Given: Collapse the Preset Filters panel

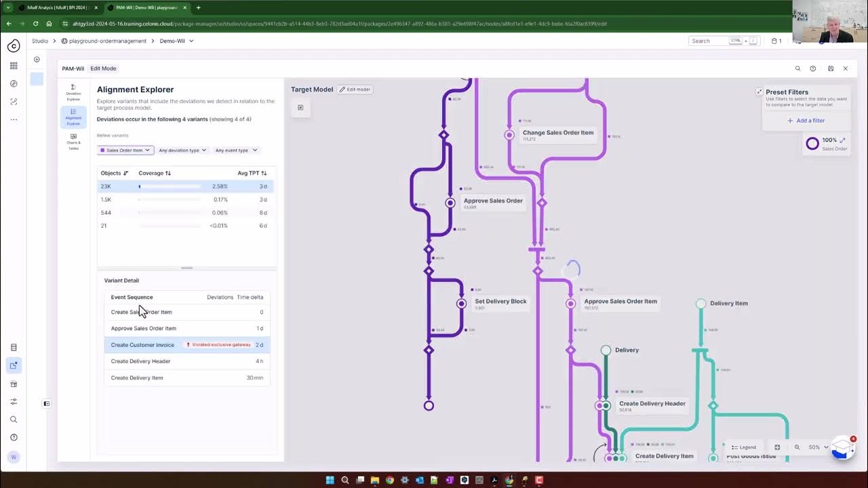Looking at the screenshot, I should click(x=759, y=92).
